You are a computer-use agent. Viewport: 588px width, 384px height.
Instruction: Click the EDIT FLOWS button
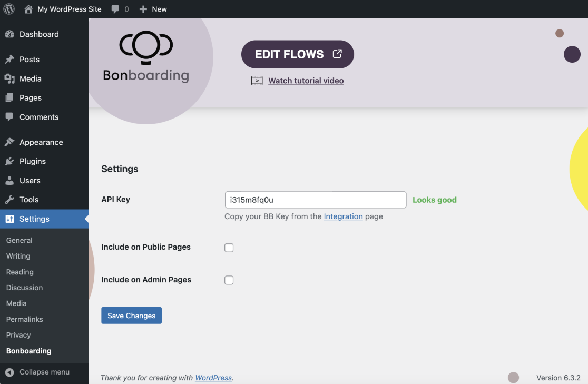tap(298, 54)
